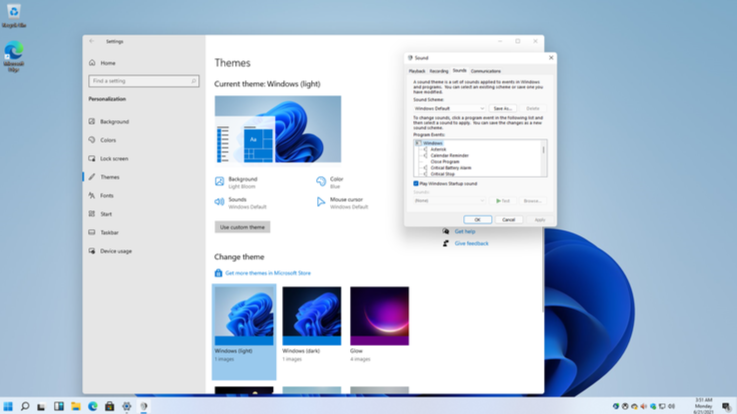Viewport: 737px width, 414px height.
Task: Switch to the Recording tab
Action: click(x=439, y=71)
